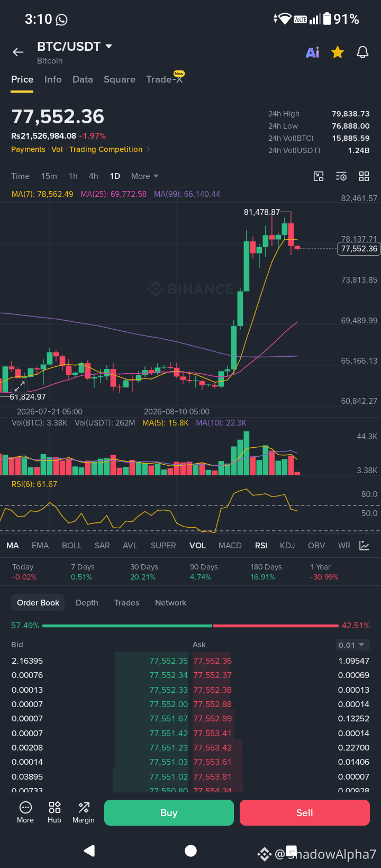Open the Vol link
Image resolution: width=381 pixels, height=868 pixels.
[57, 149]
